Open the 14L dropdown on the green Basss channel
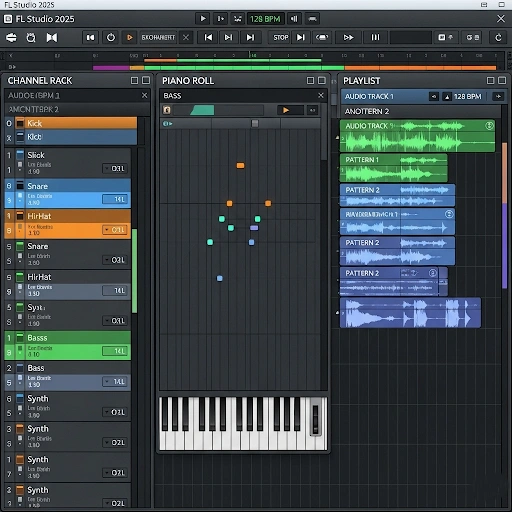The image size is (512, 512). (x=115, y=351)
